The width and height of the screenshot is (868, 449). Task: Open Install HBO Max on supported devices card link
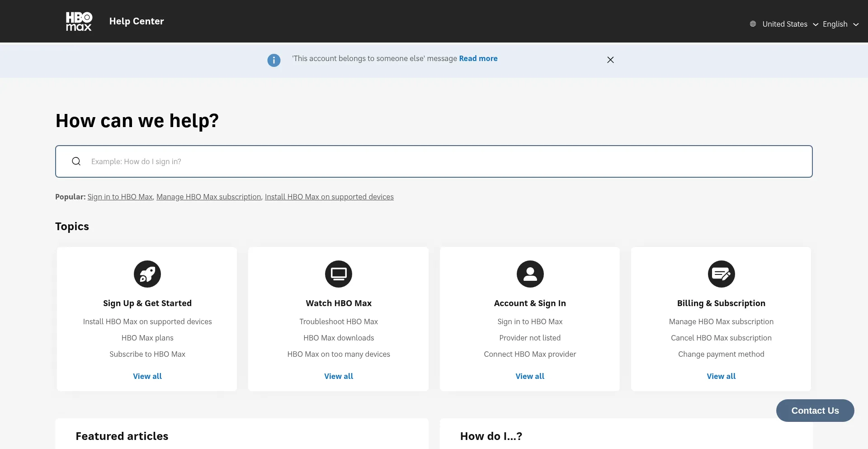[147, 321]
